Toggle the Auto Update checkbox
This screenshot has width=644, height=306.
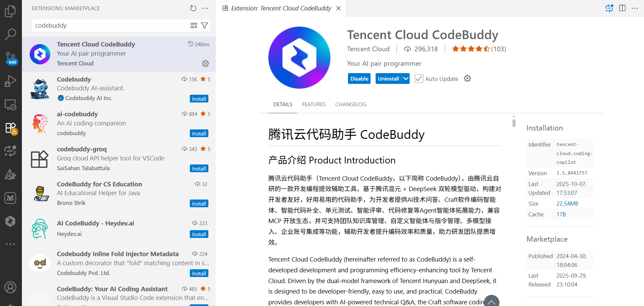(419, 79)
